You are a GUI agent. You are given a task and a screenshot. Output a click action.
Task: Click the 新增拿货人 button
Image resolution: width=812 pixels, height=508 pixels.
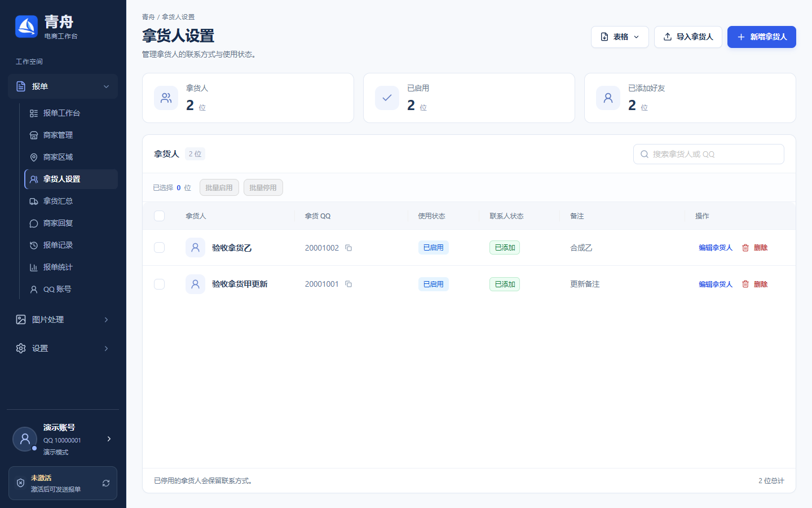(761, 37)
